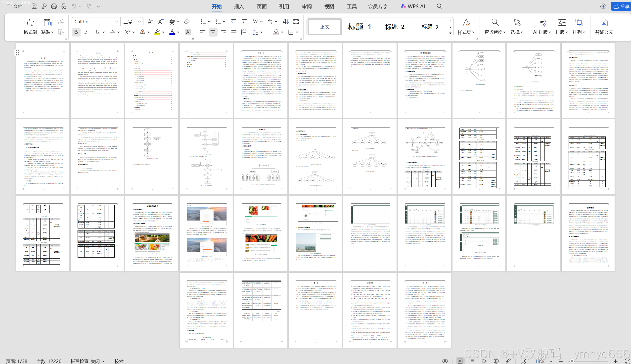Select the Abstract page thumbnail
Screen dimensions: 631x364
click(x=97, y=80)
